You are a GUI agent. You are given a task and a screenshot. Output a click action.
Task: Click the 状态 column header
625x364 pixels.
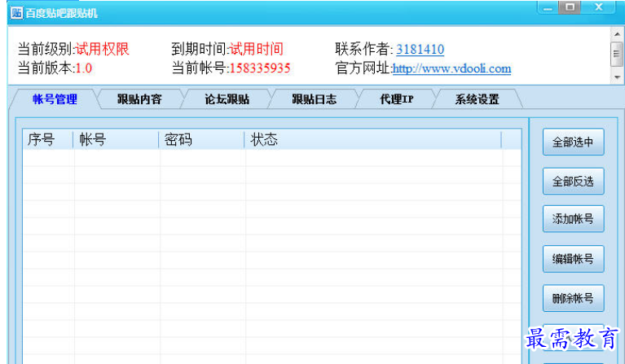point(372,140)
